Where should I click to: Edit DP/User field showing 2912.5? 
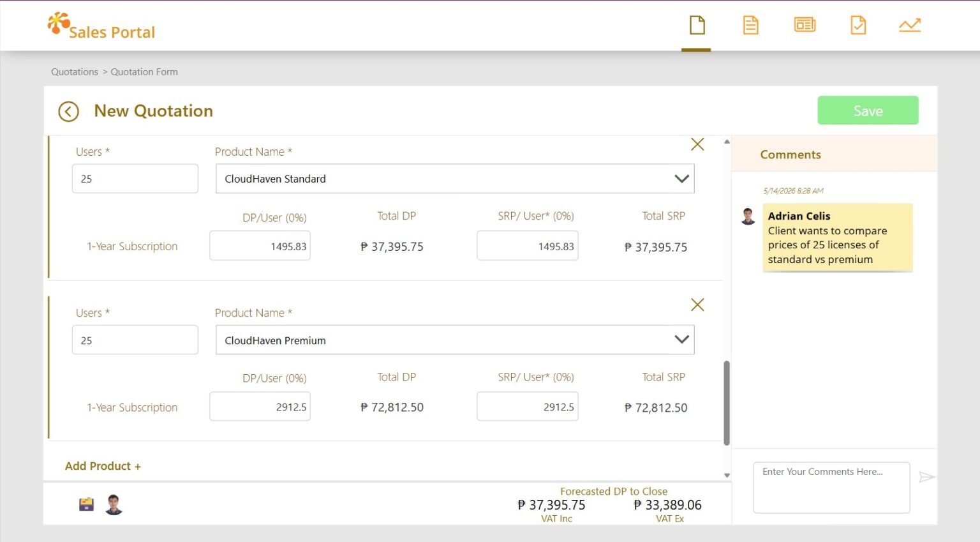pyautogui.click(x=260, y=407)
